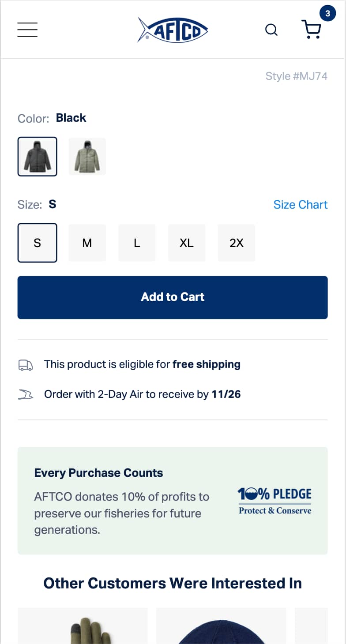346x644 pixels.
Task: Open the search icon
Action: pyautogui.click(x=271, y=30)
